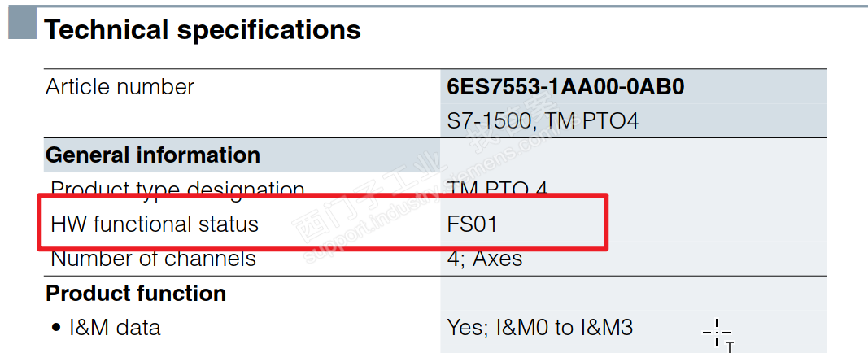This screenshot has width=868, height=353.
Task: Click the Product function section header
Action: tap(136, 293)
